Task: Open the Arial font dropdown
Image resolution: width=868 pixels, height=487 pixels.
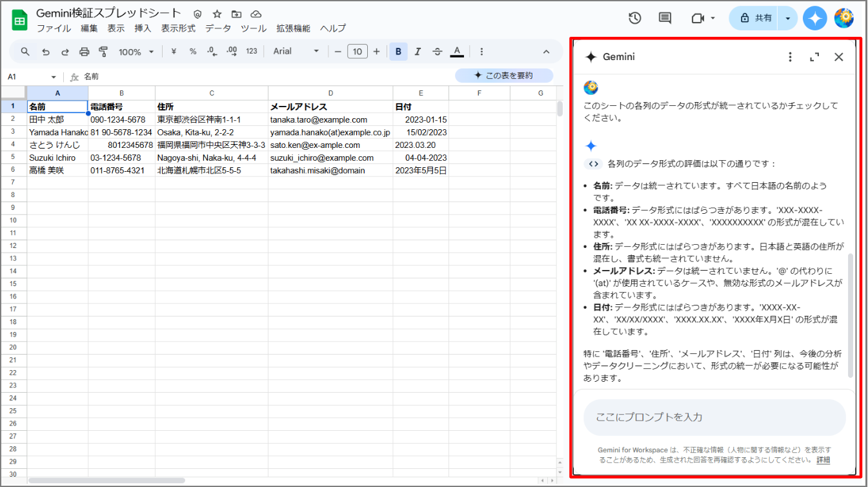Action: [296, 51]
